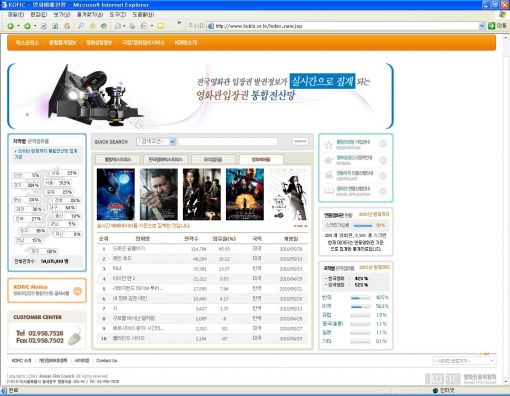Open Favorites via the star icon
Image resolution: width=510 pixels, height=396 pixels.
[93, 26]
